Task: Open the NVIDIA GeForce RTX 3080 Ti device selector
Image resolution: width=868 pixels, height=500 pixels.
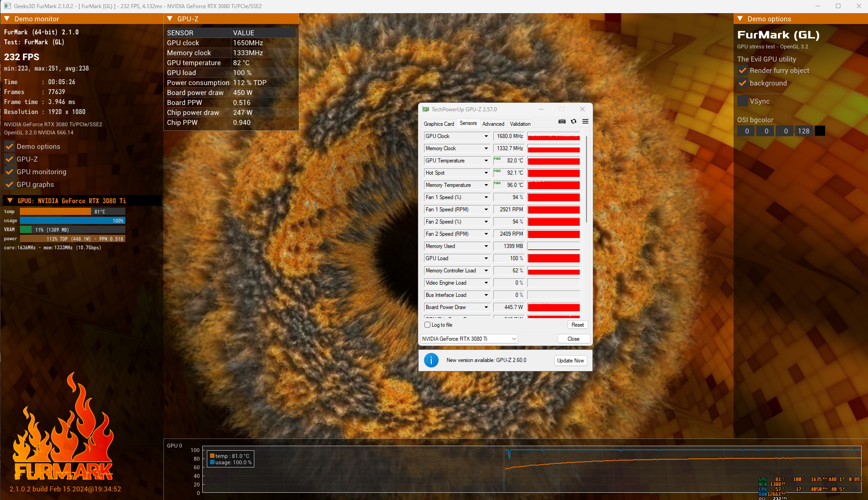Action: [469, 339]
